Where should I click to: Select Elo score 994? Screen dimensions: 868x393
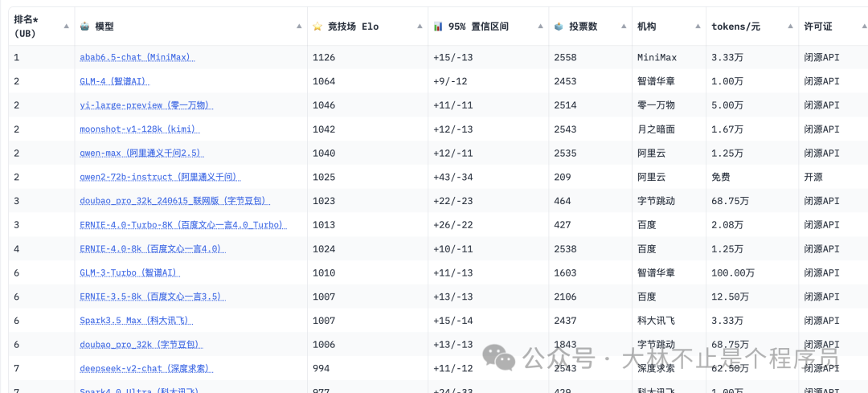[x=321, y=369]
